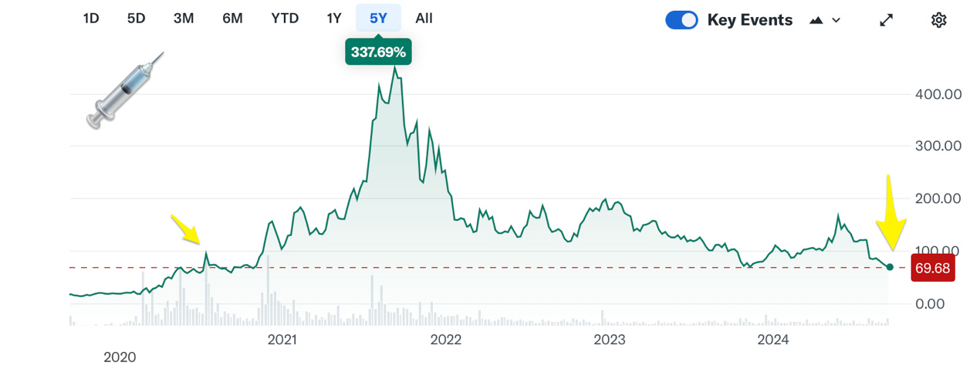Click the syringe emoji image

pyautogui.click(x=125, y=90)
